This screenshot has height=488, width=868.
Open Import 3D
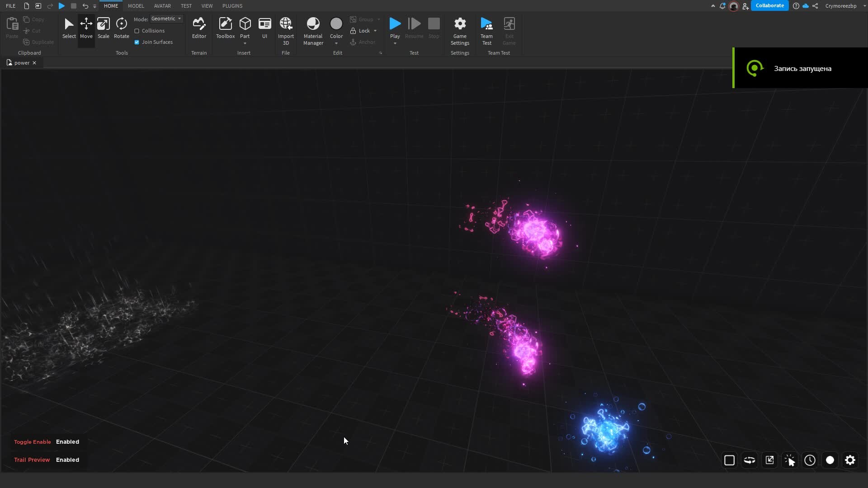(286, 27)
